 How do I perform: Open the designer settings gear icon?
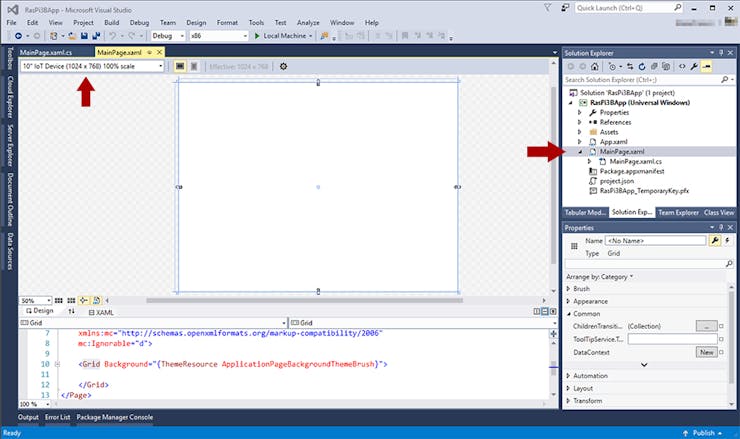coord(283,67)
